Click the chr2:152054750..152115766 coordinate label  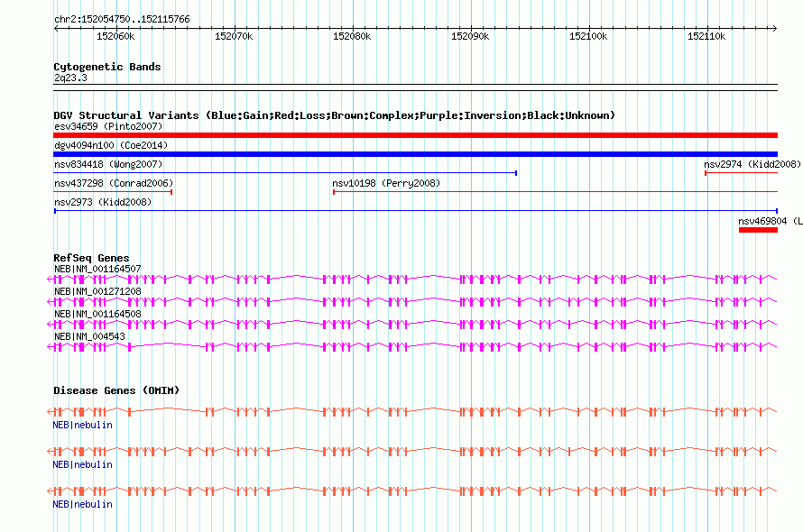(122, 20)
